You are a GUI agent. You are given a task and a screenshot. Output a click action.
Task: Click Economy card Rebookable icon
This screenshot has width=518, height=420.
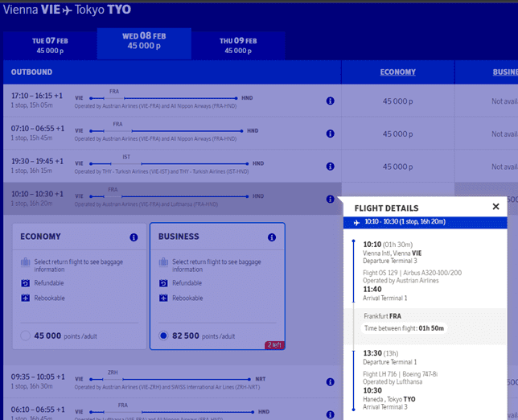click(26, 298)
